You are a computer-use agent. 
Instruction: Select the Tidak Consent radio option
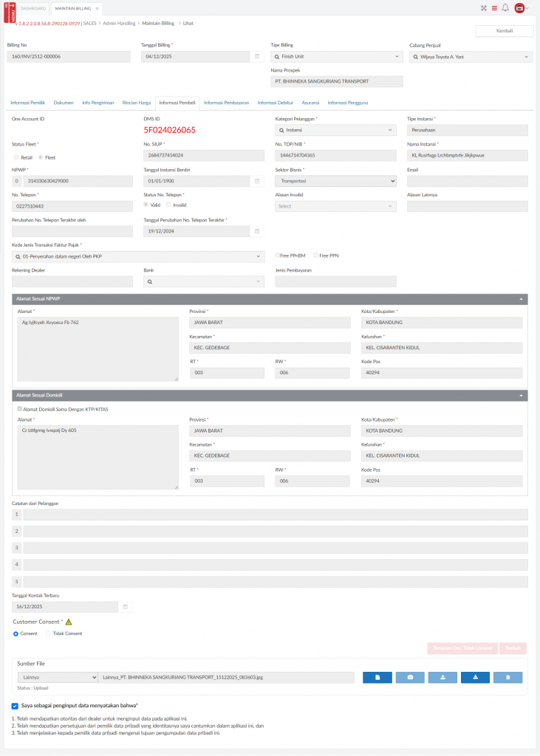click(x=49, y=633)
